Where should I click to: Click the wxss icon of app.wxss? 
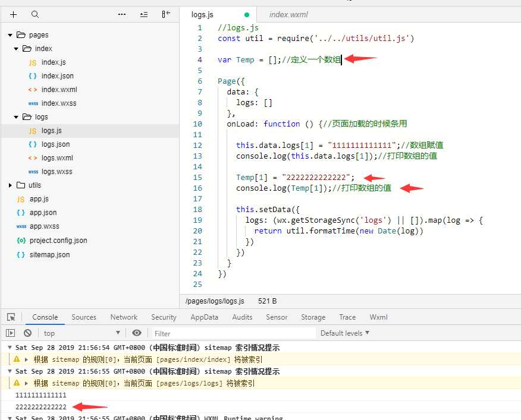21,226
